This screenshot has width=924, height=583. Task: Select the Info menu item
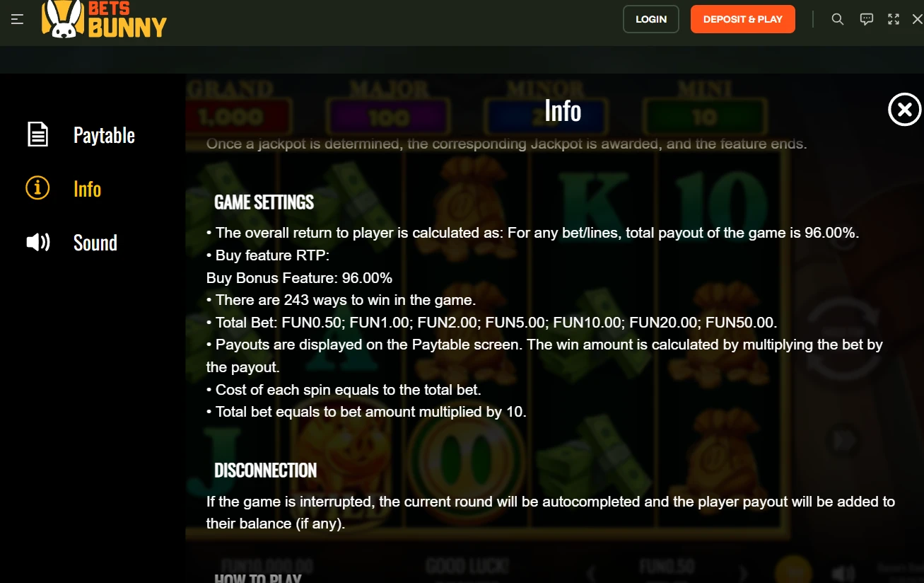pyautogui.click(x=87, y=189)
